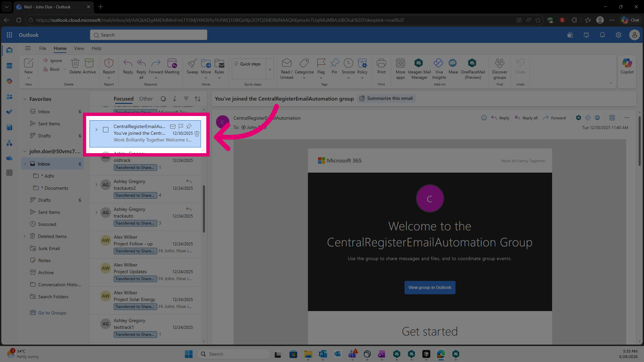Open the New mail dropdown arrow
Screen dimensions: 644x362
(29, 78)
